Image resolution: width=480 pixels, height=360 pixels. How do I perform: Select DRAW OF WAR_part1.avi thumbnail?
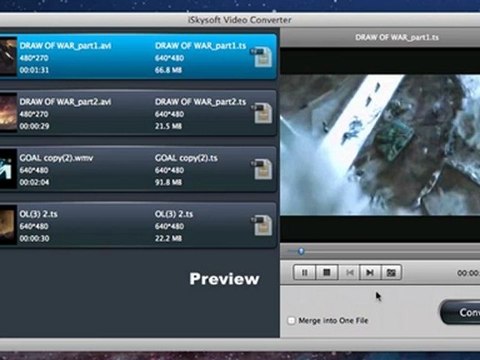click(x=8, y=57)
